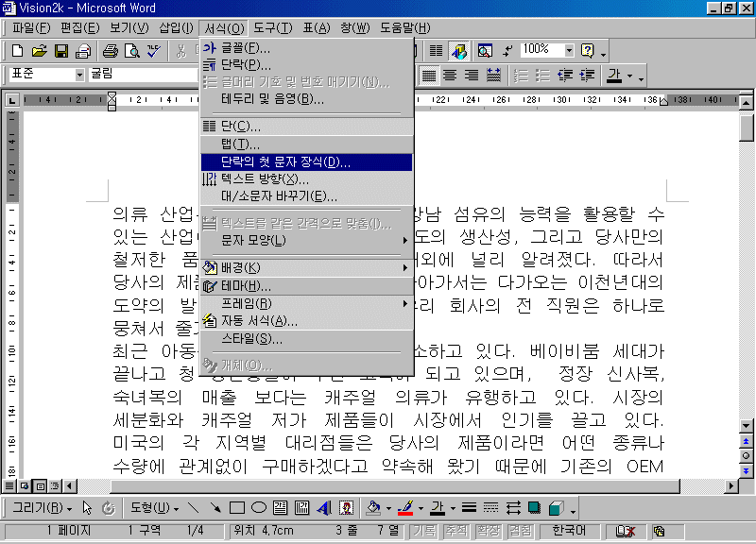
Task: Toggle distributed alignment
Action: click(493, 76)
